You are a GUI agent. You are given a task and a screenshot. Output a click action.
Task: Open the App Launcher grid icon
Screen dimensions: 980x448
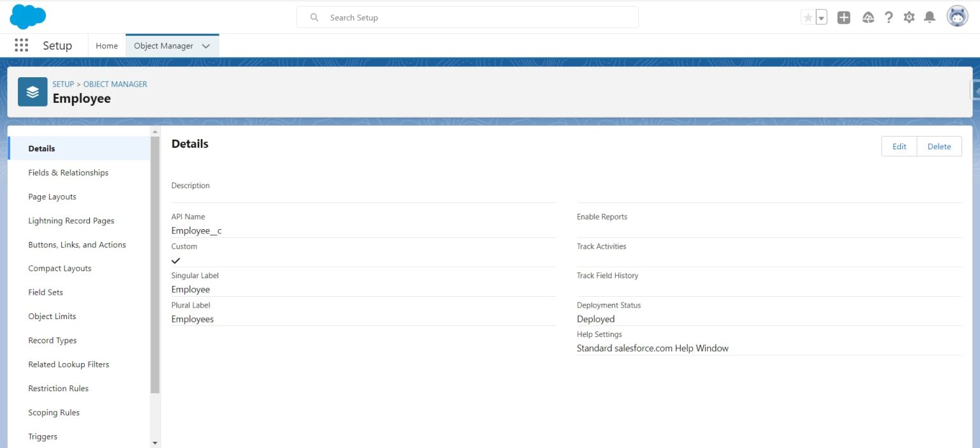click(21, 45)
